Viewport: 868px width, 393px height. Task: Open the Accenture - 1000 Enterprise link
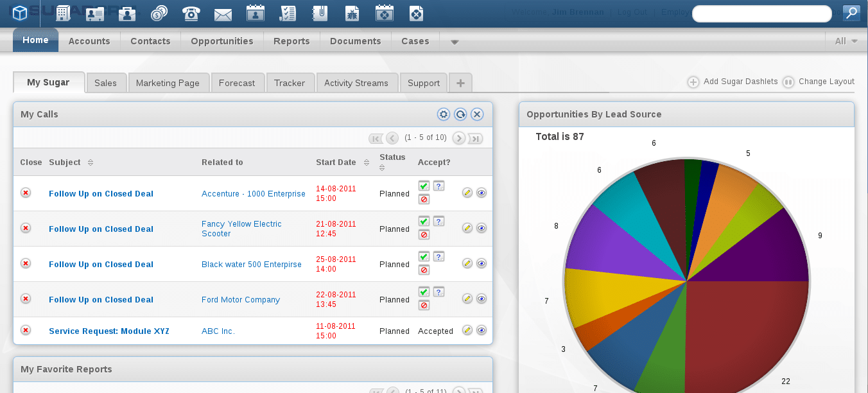coord(254,194)
